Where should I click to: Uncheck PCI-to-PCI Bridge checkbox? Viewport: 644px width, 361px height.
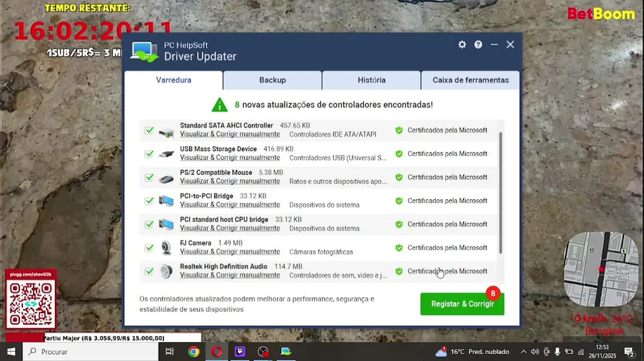tap(149, 201)
